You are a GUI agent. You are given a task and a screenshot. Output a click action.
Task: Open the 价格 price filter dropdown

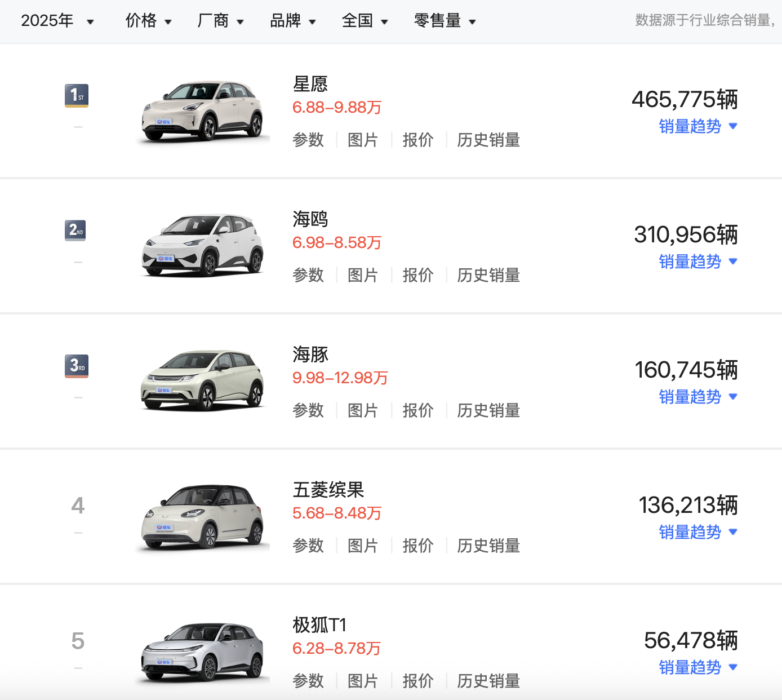tap(148, 21)
